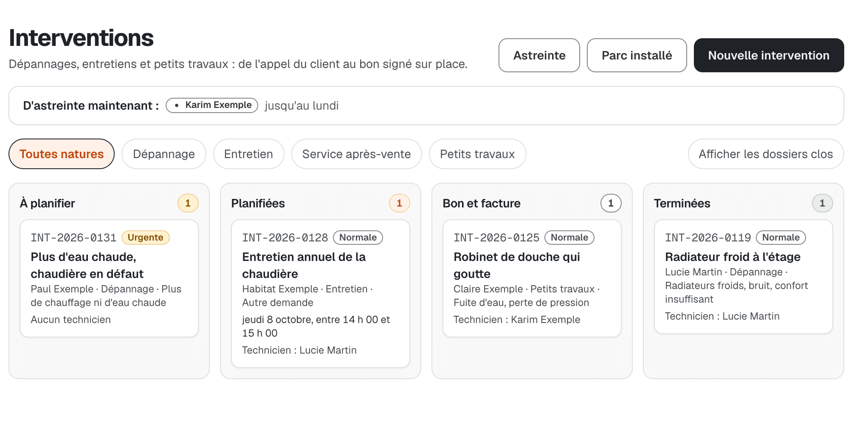Screen dimensions: 868x425
Task: Open the Astreinte view
Action: click(539, 55)
